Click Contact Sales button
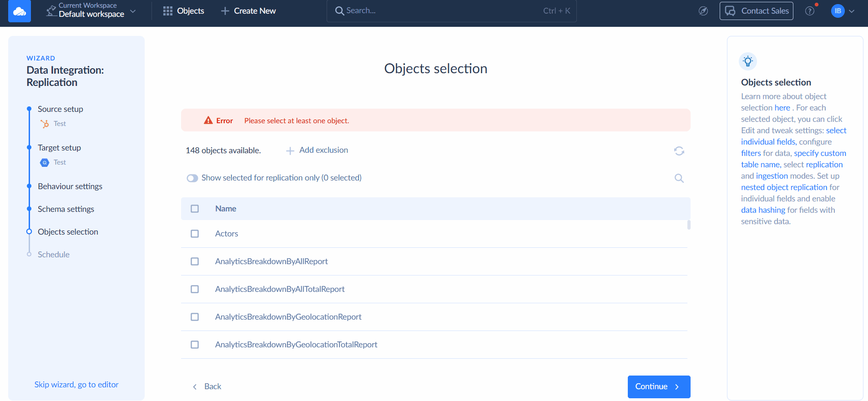This screenshot has width=868, height=401. pyautogui.click(x=756, y=11)
